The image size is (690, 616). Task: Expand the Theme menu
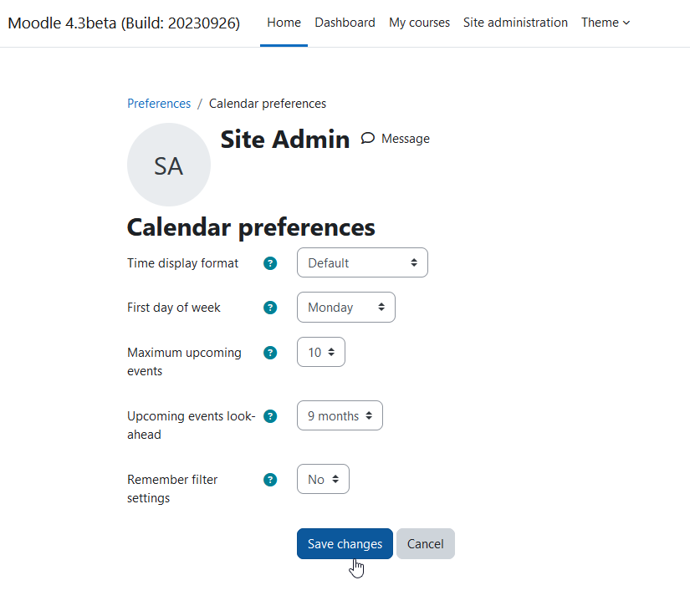click(606, 23)
